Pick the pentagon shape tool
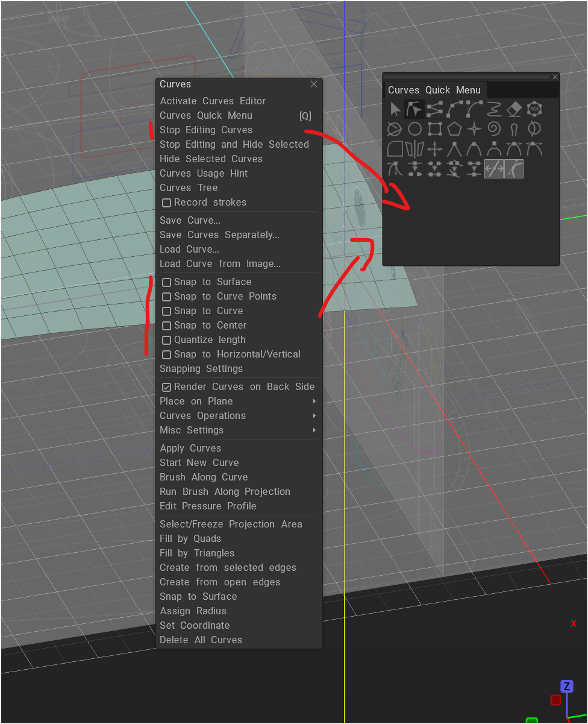The height and width of the screenshot is (724, 588). (454, 129)
